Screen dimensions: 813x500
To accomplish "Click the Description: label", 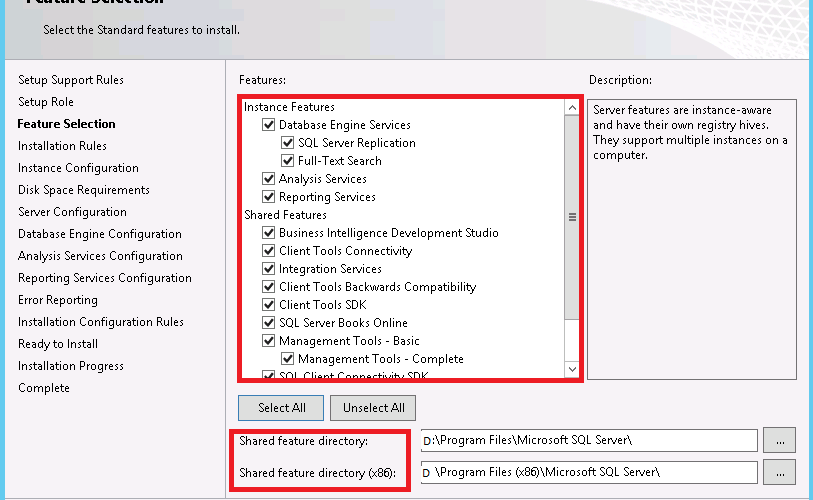I will [620, 80].
